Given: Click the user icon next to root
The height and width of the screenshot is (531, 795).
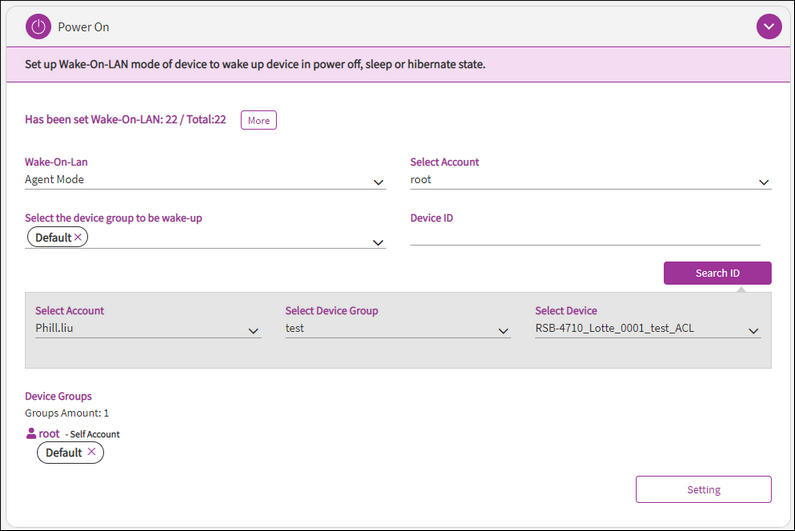Looking at the screenshot, I should pyautogui.click(x=30, y=434).
